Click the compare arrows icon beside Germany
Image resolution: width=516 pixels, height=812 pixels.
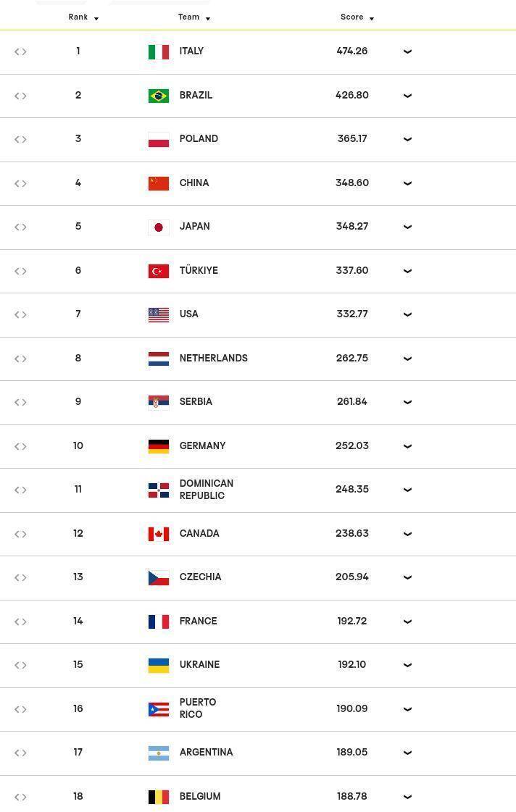20,446
